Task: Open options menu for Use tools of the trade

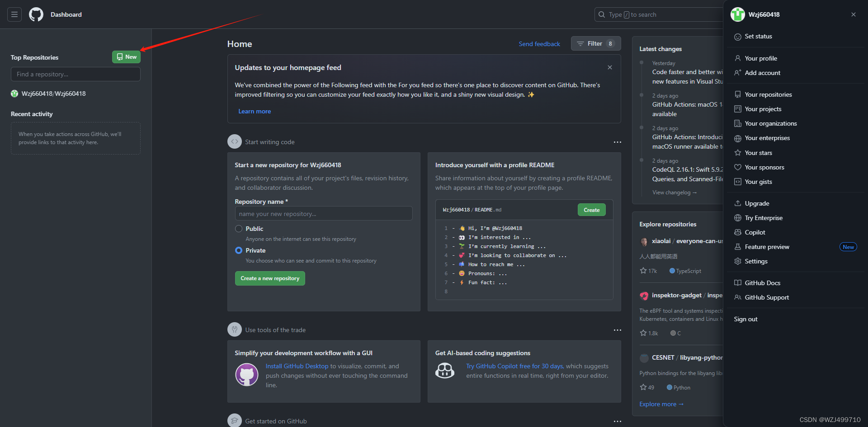Action: 618,330
